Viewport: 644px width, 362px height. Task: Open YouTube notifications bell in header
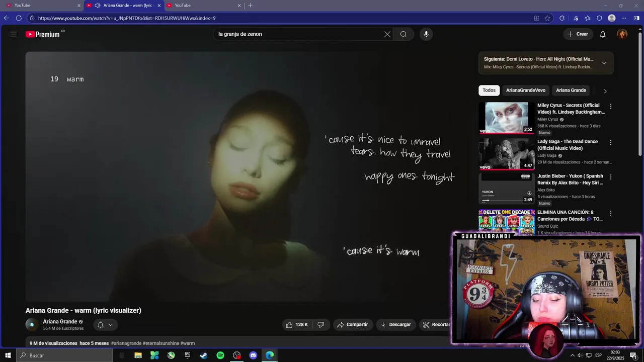[603, 34]
